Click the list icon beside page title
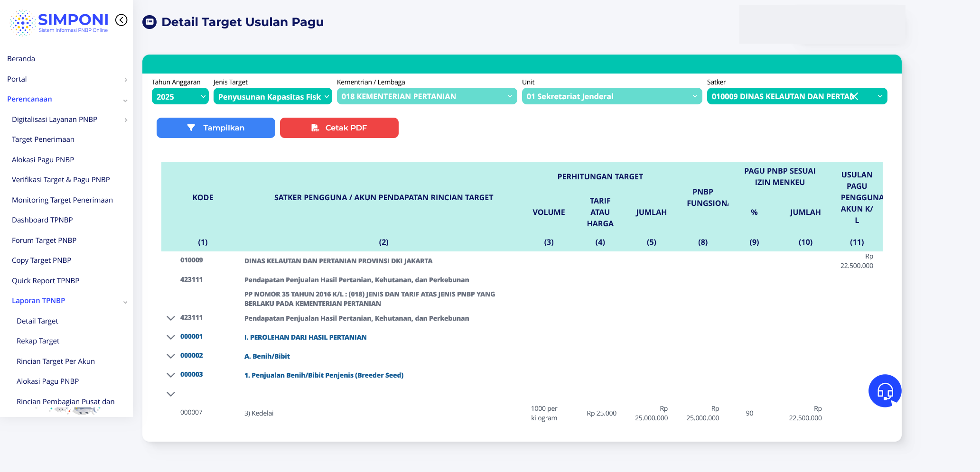This screenshot has height=472, width=980. point(149,22)
